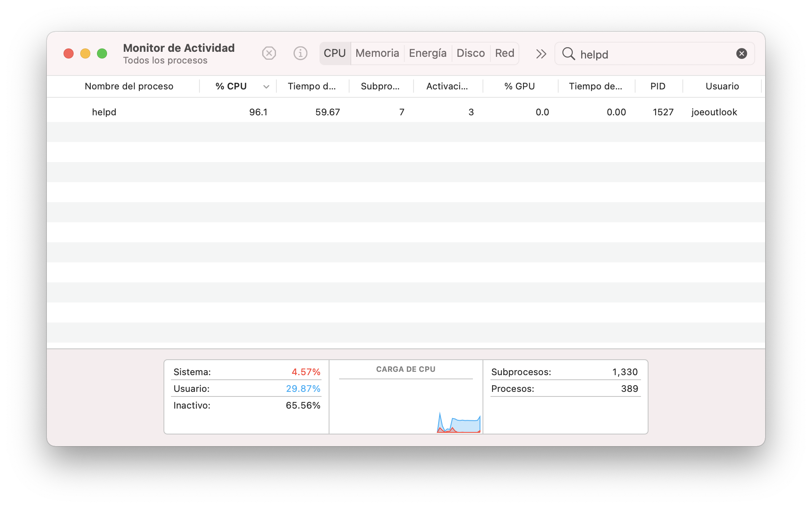Image resolution: width=812 pixels, height=508 pixels.
Task: Click into the helpd search field
Action: pos(652,54)
